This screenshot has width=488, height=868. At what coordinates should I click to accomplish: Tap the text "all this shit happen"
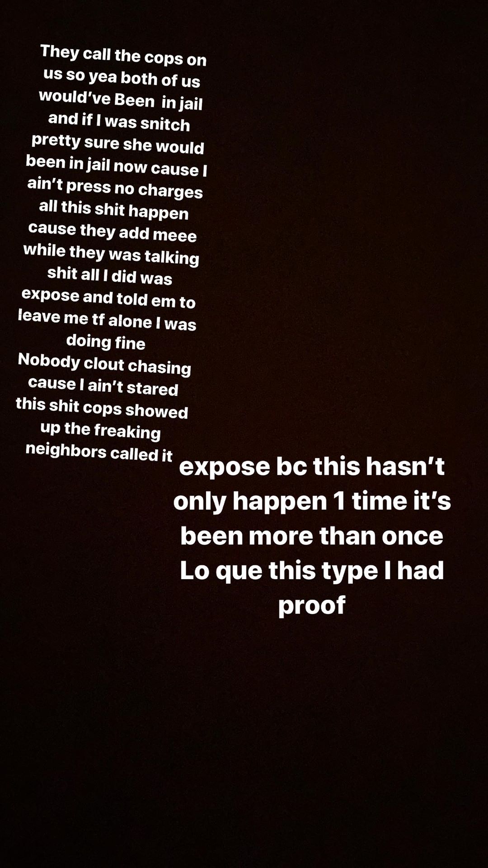[x=113, y=210]
